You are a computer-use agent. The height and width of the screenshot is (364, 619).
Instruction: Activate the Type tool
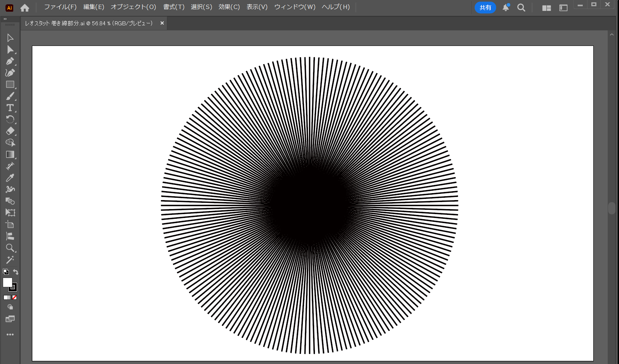[x=10, y=108]
